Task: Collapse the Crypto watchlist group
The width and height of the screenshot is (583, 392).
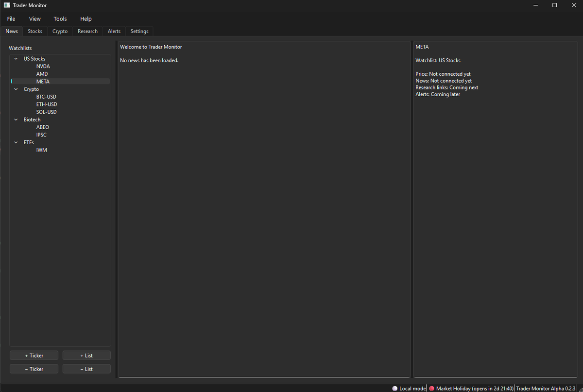Action: 16,89
